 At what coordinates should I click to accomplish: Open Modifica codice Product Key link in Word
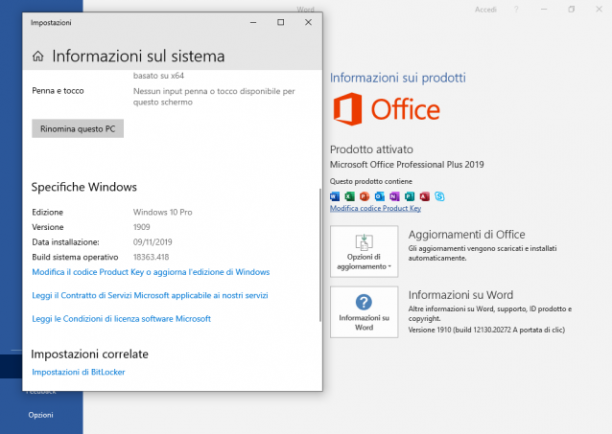pyautogui.click(x=375, y=208)
